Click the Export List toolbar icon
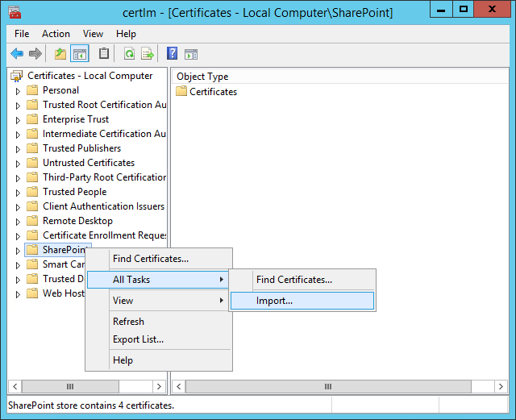The width and height of the screenshot is (516, 420). 148,54
